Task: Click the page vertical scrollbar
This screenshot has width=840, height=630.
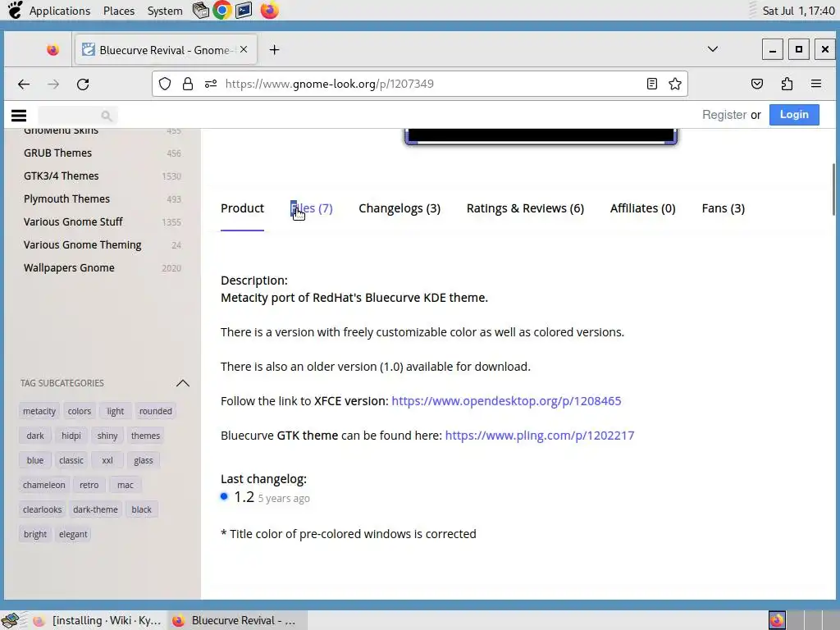Action: point(833,189)
